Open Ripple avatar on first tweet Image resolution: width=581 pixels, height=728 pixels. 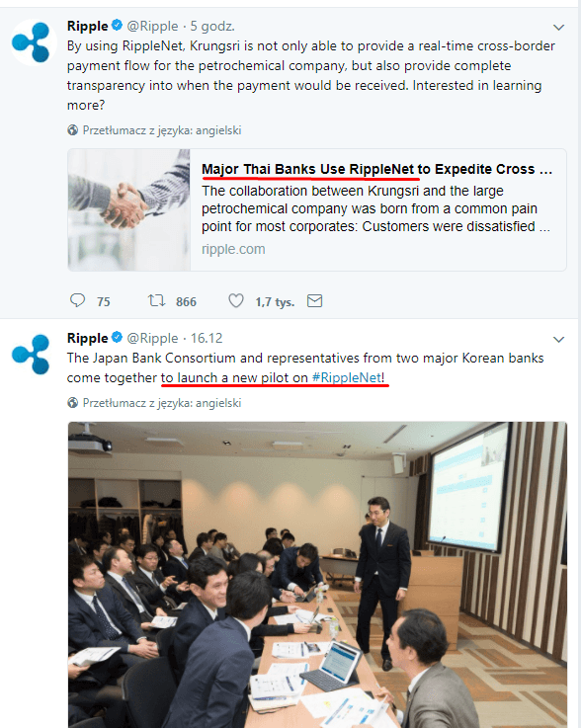32,42
